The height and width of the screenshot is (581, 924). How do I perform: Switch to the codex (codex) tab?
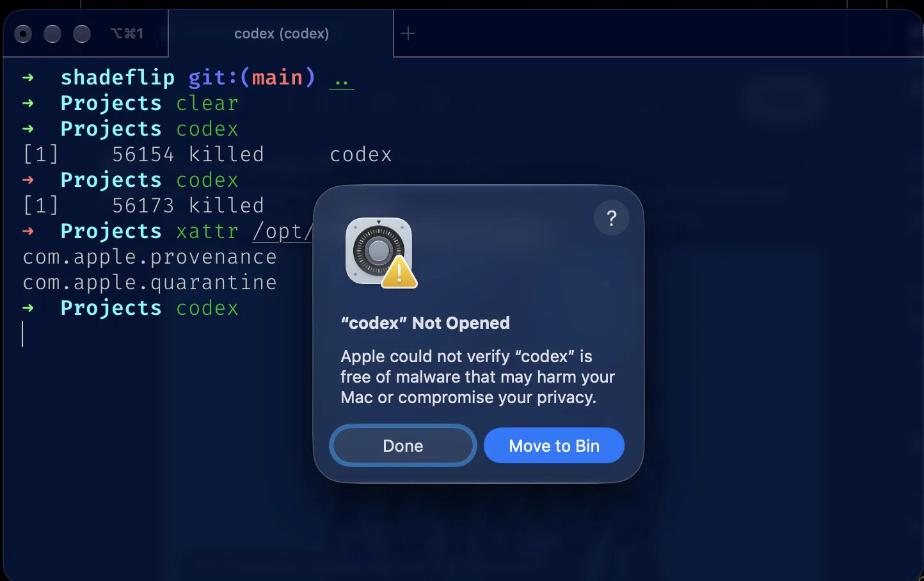coord(282,33)
